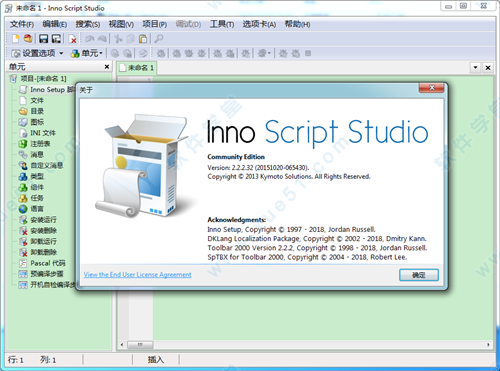
Task: Click the editor scrollbar left arrow
Action: point(122,344)
